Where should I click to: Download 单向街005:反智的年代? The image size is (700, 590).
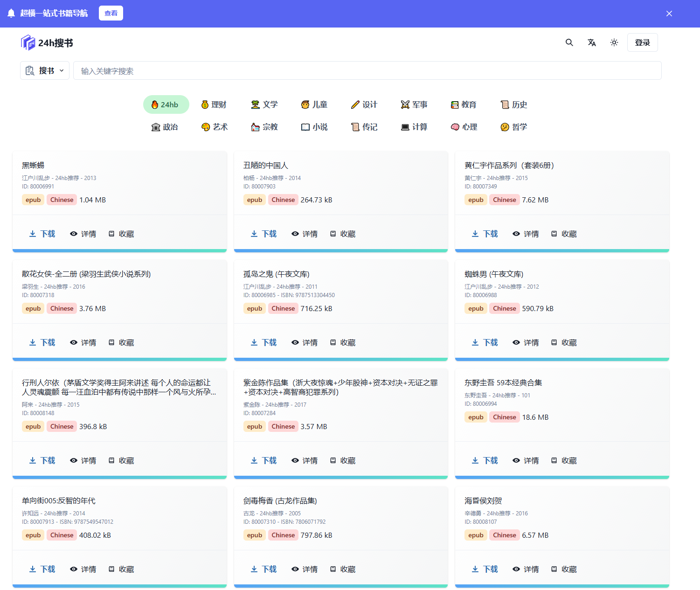coord(42,569)
